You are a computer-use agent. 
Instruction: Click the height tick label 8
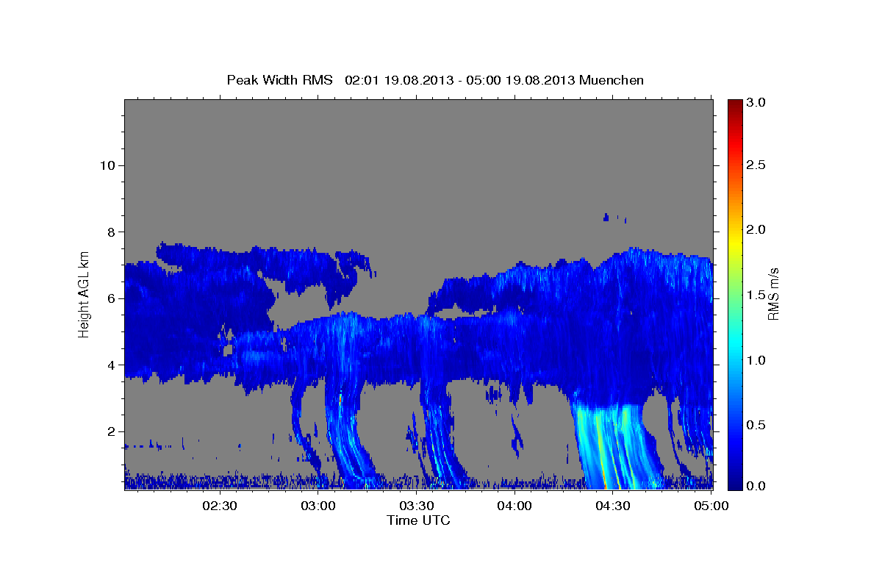(110, 232)
